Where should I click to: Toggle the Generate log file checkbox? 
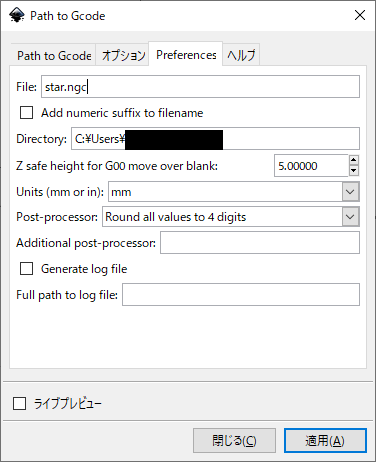tap(26, 269)
